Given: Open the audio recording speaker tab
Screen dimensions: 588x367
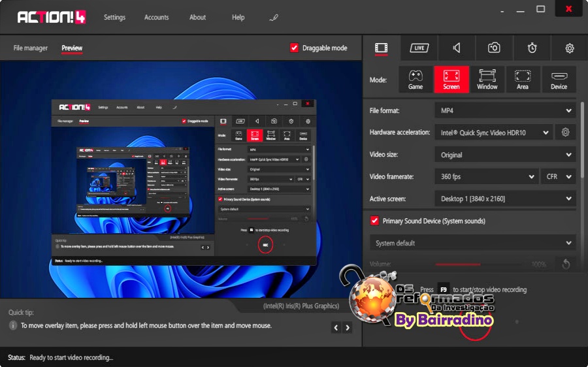Looking at the screenshot, I should coord(457,48).
